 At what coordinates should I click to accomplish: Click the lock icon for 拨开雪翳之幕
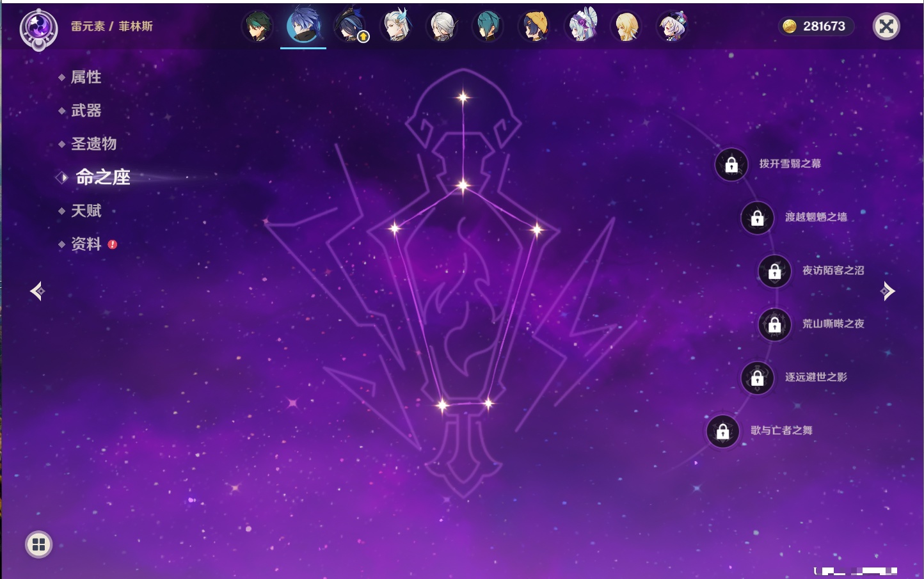click(x=731, y=164)
